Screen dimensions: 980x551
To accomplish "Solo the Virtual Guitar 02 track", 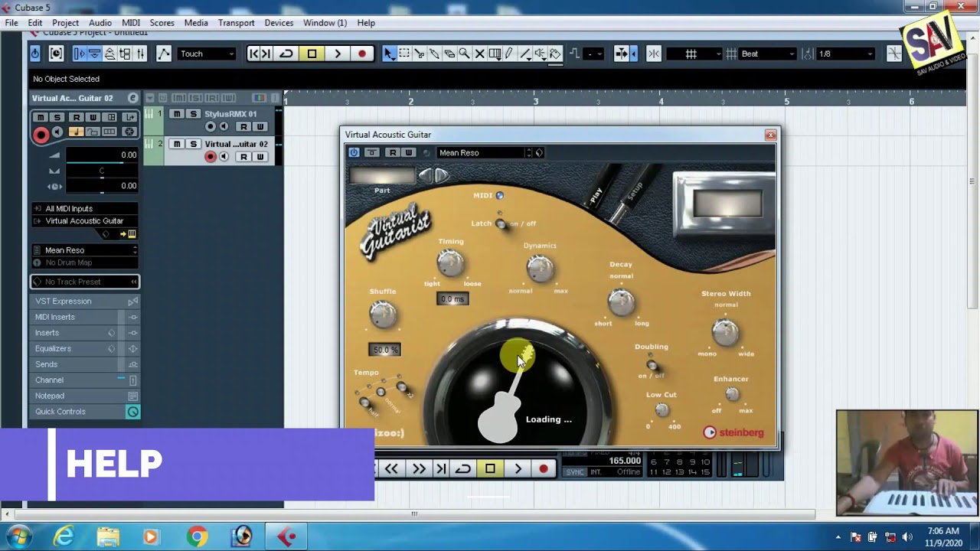I will 193,144.
